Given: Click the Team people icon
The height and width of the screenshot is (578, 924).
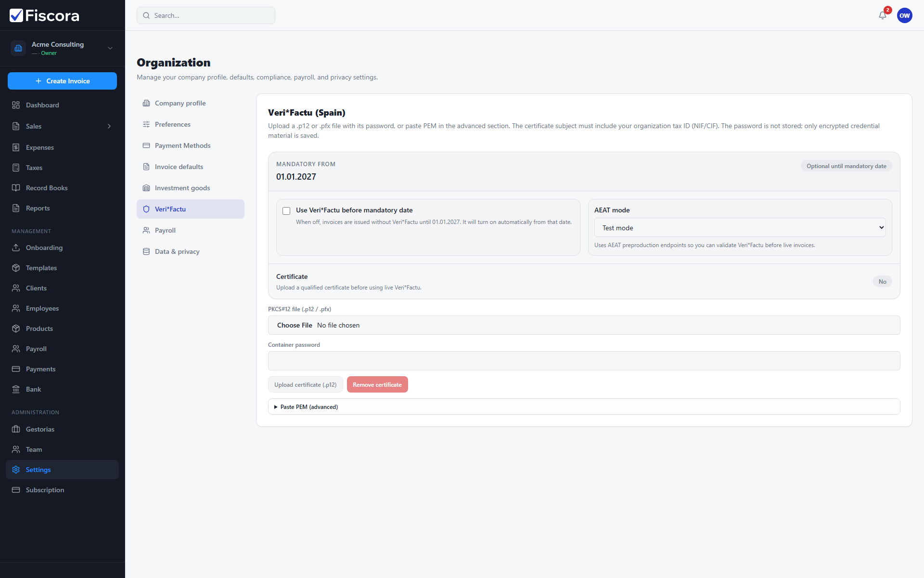Looking at the screenshot, I should pyautogui.click(x=16, y=449).
